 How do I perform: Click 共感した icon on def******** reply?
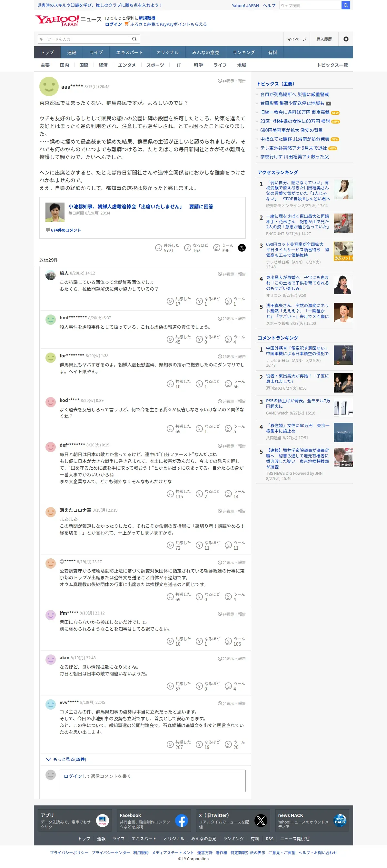pos(170,494)
